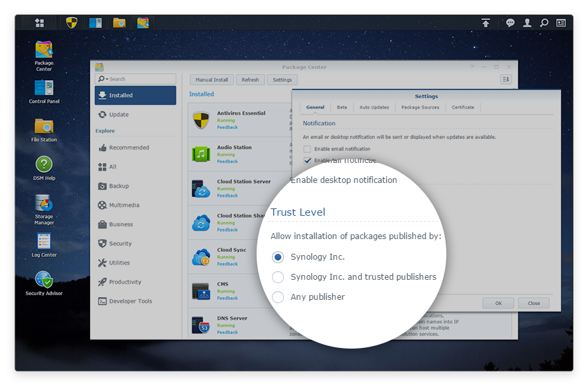588x384 pixels.
Task: Open Security Advisor desktop shortcut
Action: click(x=44, y=284)
